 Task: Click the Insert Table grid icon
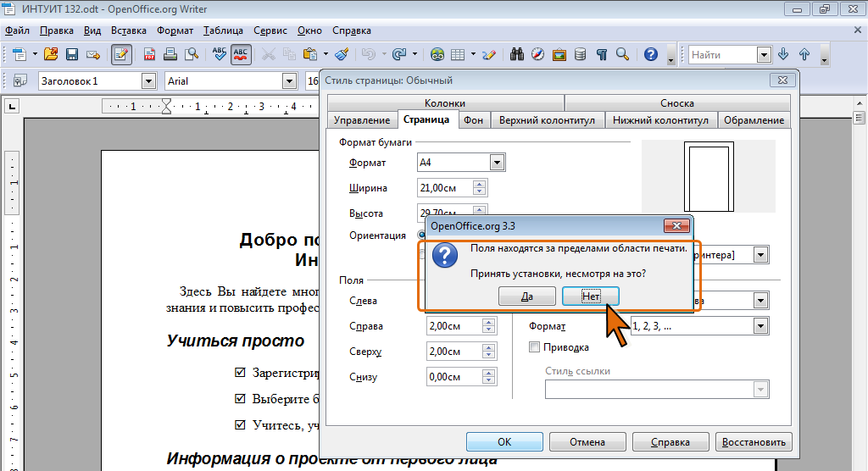[x=458, y=54]
